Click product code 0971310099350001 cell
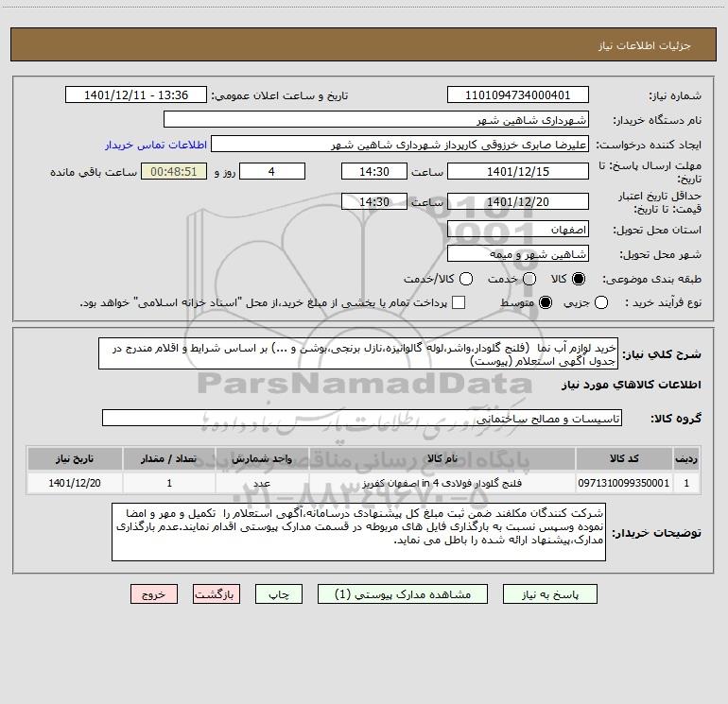Viewport: 728px width, 704px height. (x=624, y=483)
